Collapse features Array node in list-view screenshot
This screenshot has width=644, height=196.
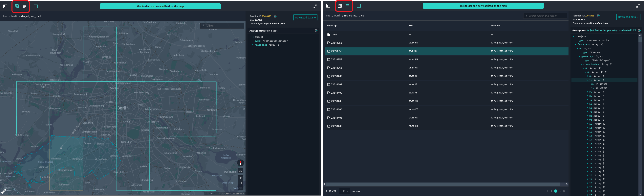[575, 45]
